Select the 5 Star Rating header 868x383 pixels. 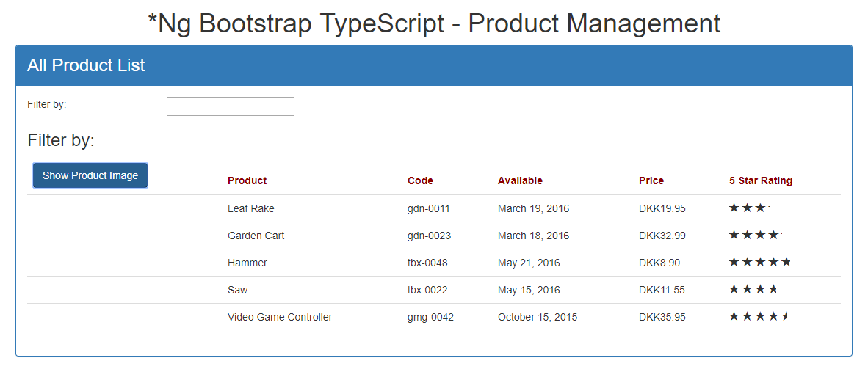click(x=761, y=180)
